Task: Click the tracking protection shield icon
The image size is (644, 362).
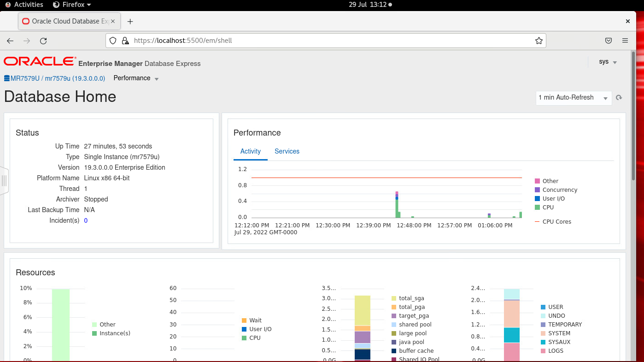Action: coord(113,41)
